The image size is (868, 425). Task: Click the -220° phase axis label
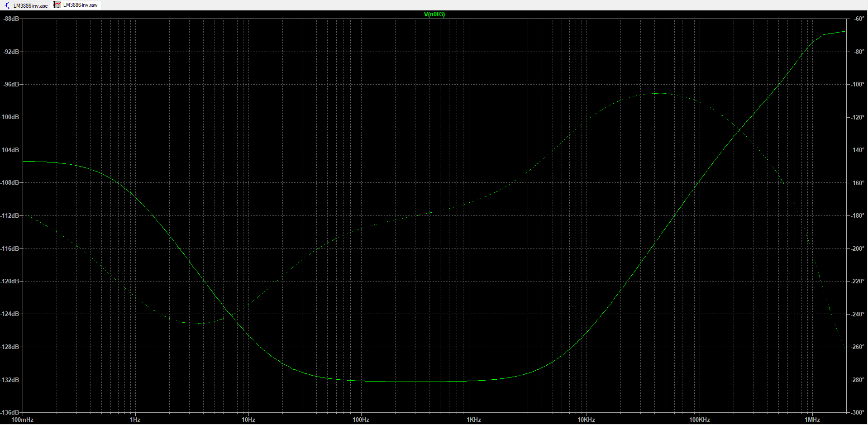point(858,281)
